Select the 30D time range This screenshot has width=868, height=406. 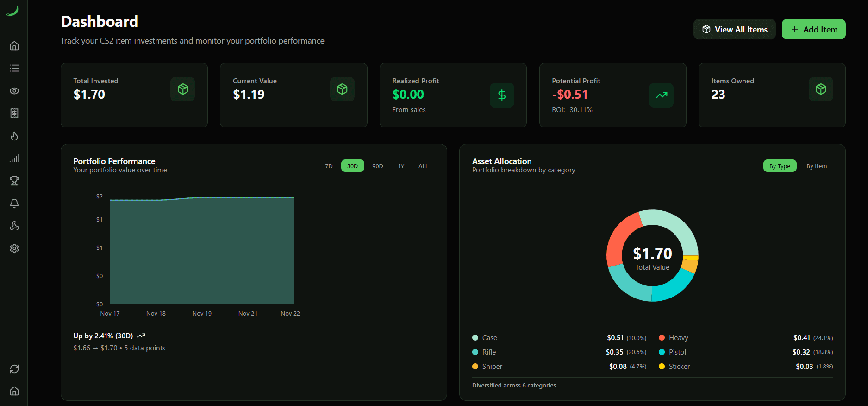tap(352, 166)
